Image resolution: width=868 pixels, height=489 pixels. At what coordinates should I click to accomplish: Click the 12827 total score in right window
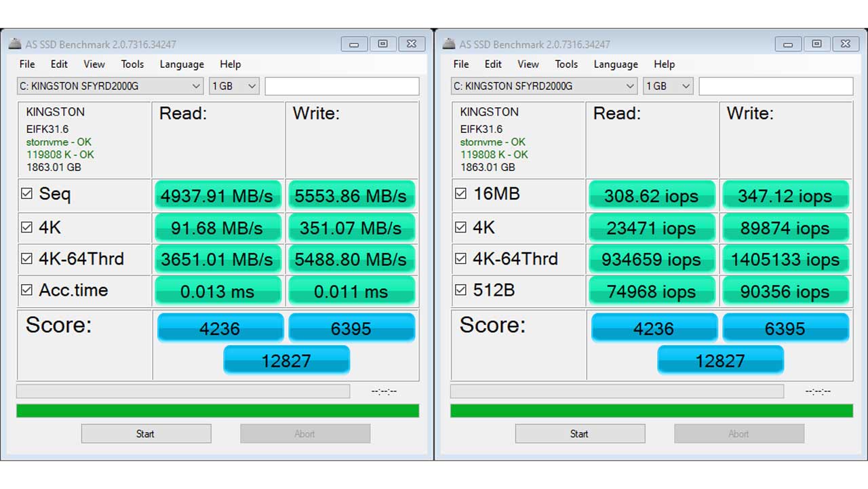click(x=720, y=359)
